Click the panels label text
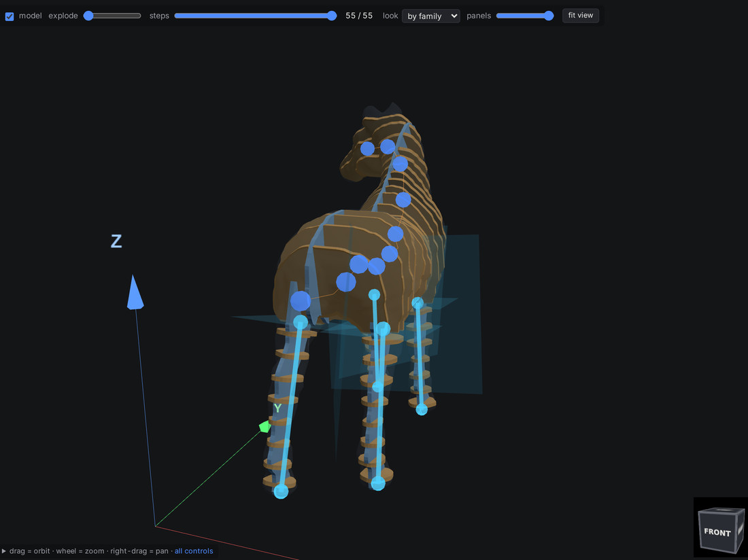This screenshot has width=748, height=560. (479, 16)
